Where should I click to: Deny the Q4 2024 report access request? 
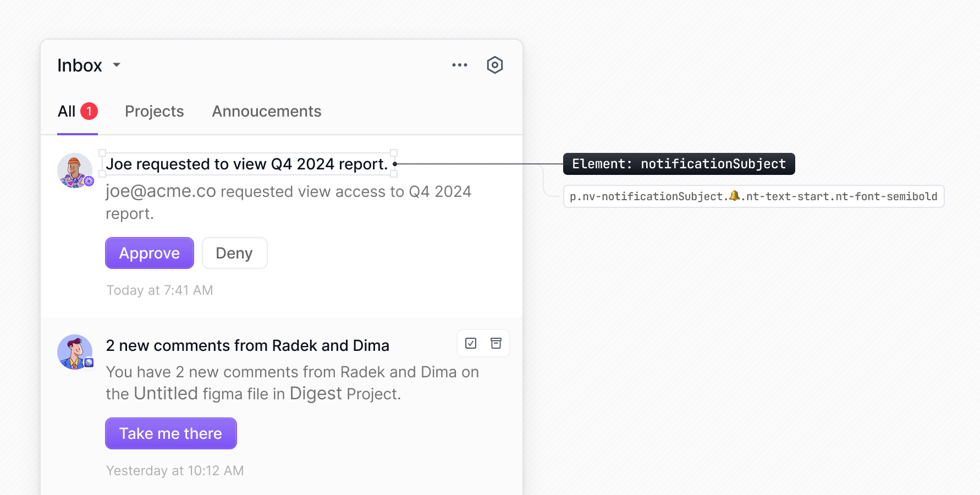pyautogui.click(x=234, y=253)
